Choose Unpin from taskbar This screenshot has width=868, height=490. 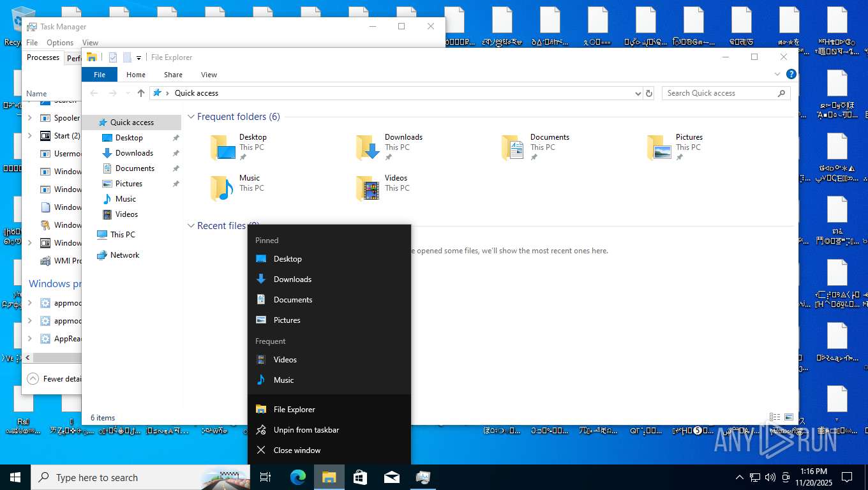pyautogui.click(x=329, y=430)
